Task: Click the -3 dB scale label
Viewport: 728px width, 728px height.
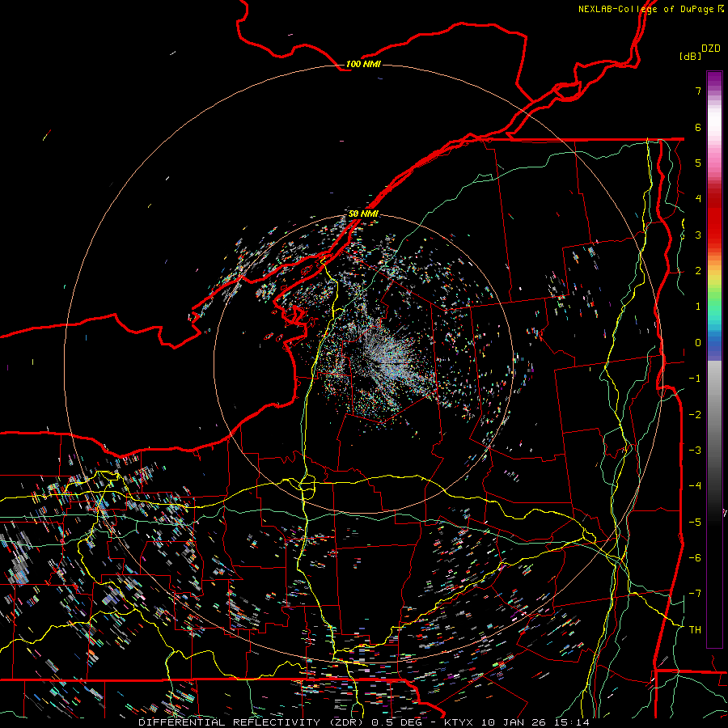Action: coord(695,450)
